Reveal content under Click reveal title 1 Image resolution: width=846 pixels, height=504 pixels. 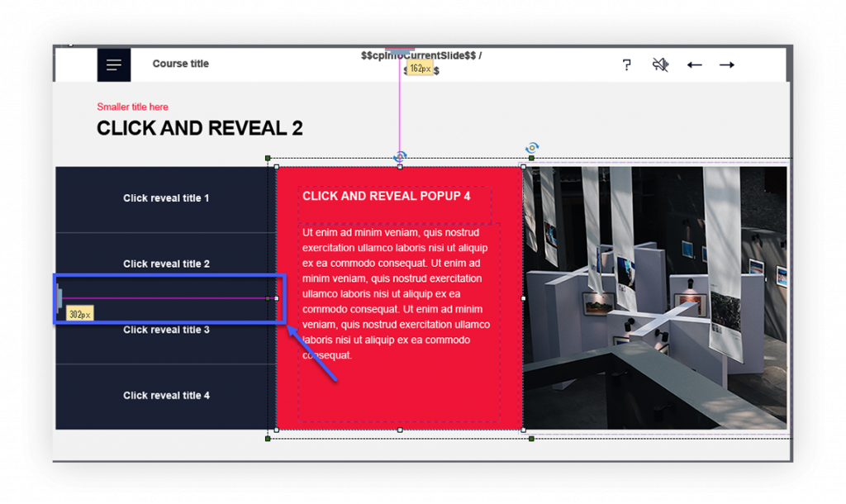tap(165, 198)
